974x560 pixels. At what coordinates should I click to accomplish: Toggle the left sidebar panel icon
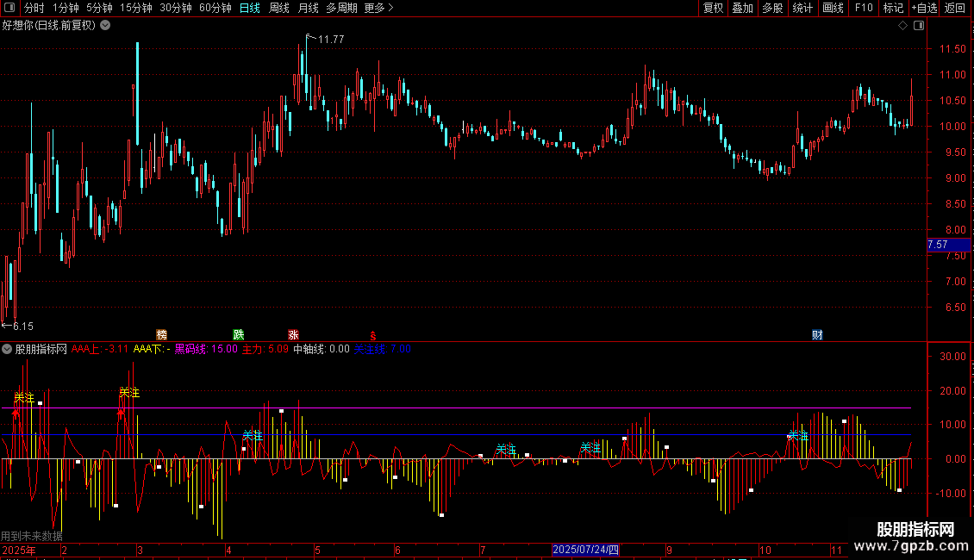[x=9, y=8]
